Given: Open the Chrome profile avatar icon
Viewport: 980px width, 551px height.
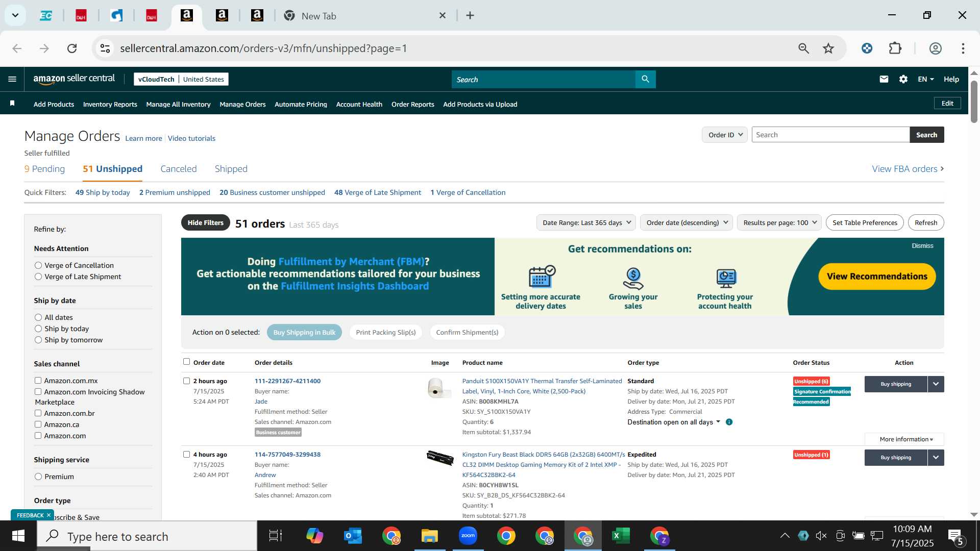Looking at the screenshot, I should click(x=935, y=48).
